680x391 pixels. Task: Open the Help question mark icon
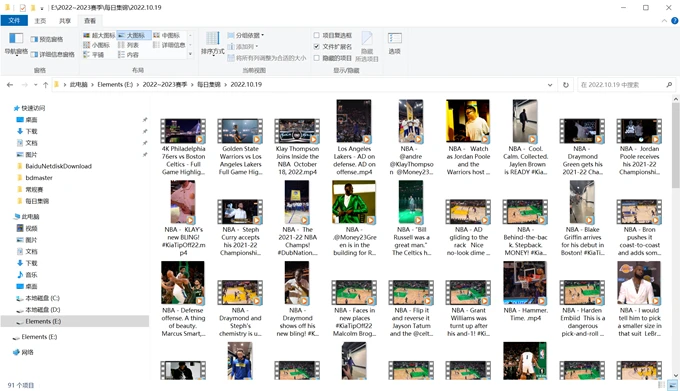[674, 21]
